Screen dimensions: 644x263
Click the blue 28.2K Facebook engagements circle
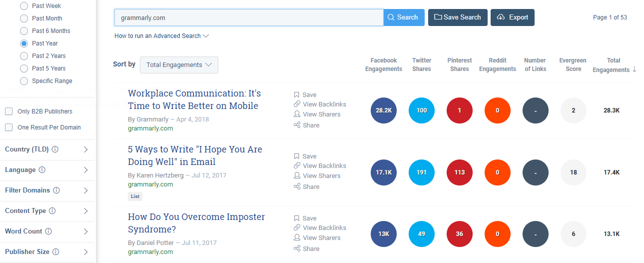click(x=384, y=110)
